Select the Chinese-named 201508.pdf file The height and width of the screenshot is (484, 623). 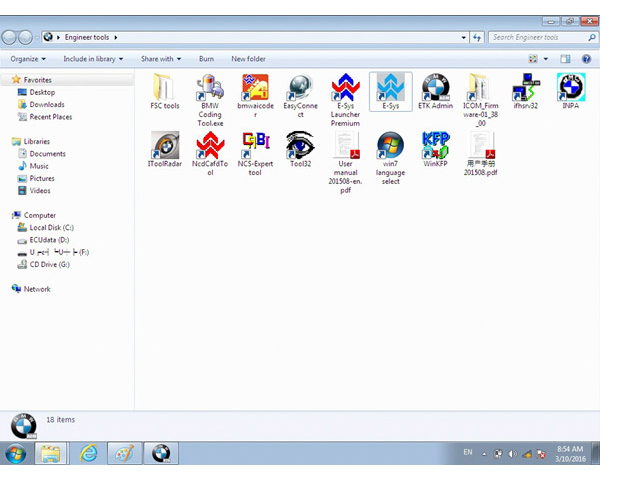pyautogui.click(x=480, y=154)
